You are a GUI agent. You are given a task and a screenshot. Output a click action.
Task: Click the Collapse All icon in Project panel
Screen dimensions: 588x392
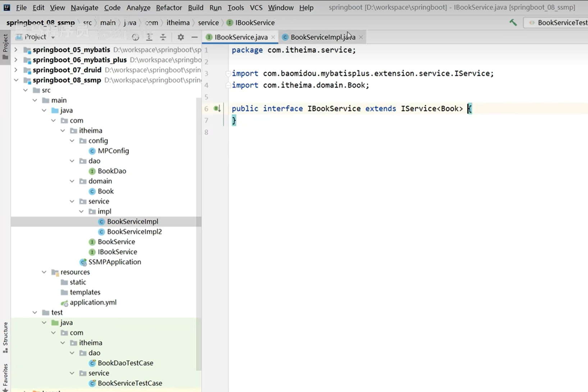tap(163, 37)
